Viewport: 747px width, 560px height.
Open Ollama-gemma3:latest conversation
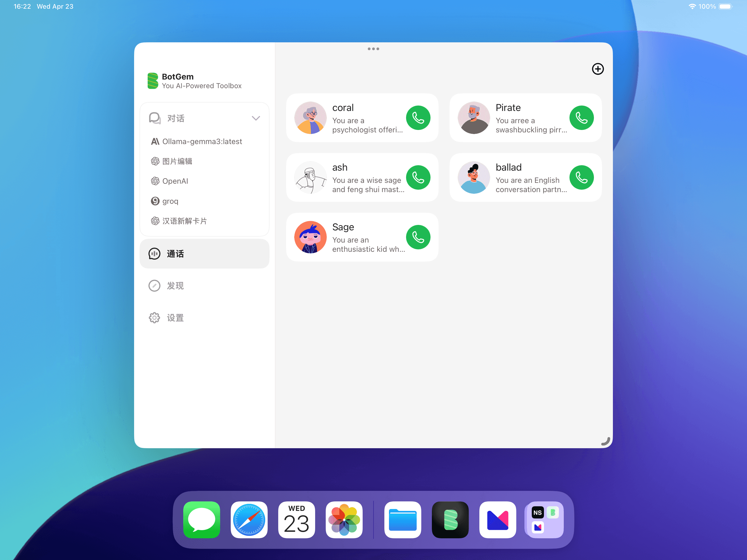202,141
